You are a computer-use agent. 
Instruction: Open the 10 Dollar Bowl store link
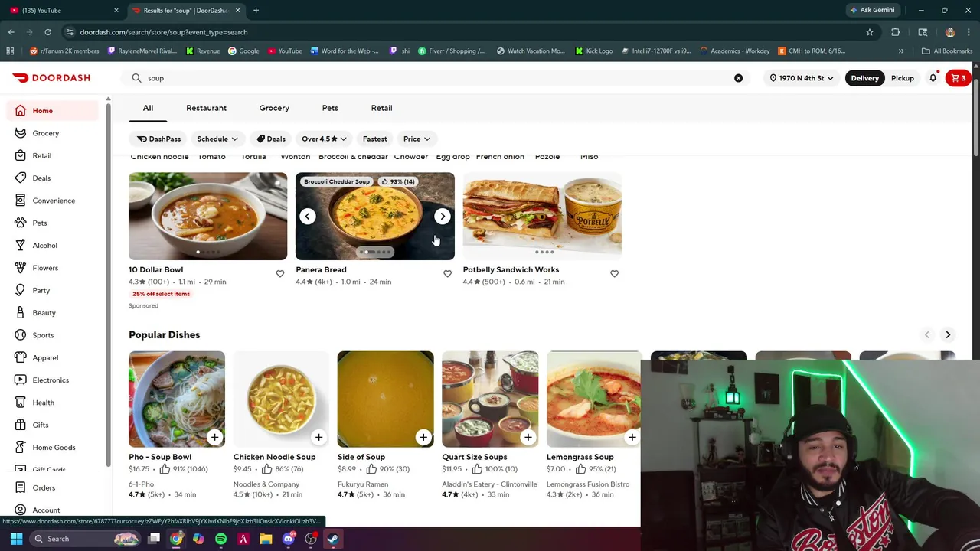pyautogui.click(x=155, y=269)
